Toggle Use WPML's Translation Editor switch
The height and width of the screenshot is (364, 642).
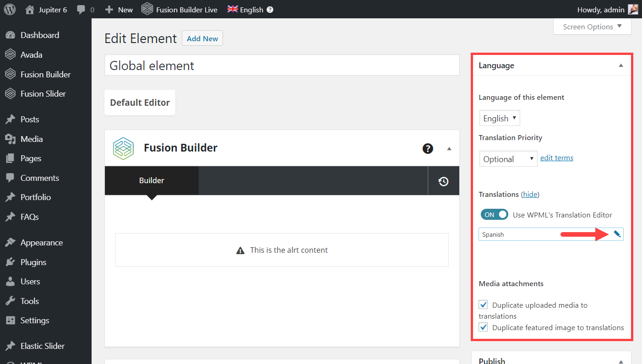click(x=494, y=215)
